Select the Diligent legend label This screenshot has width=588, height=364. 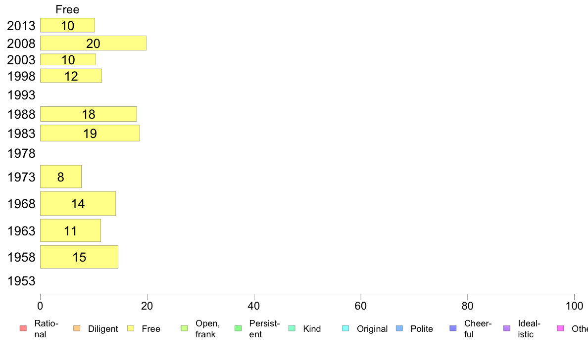coord(103,329)
